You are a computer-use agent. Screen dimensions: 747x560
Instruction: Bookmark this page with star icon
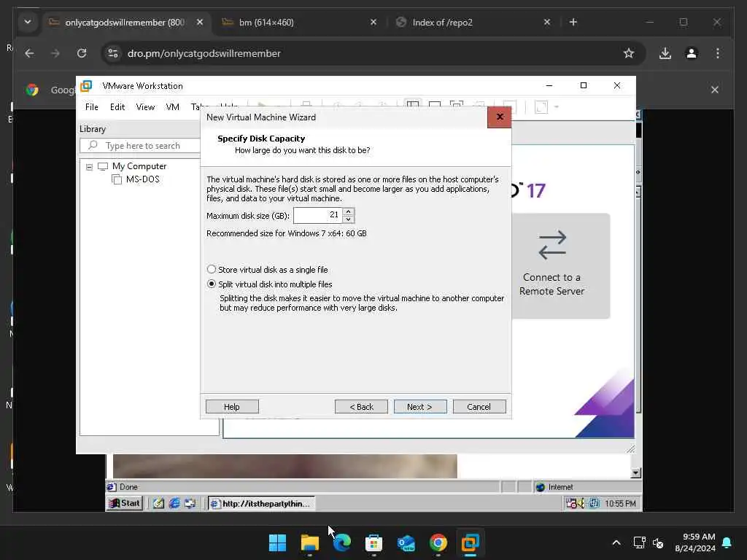coord(629,53)
